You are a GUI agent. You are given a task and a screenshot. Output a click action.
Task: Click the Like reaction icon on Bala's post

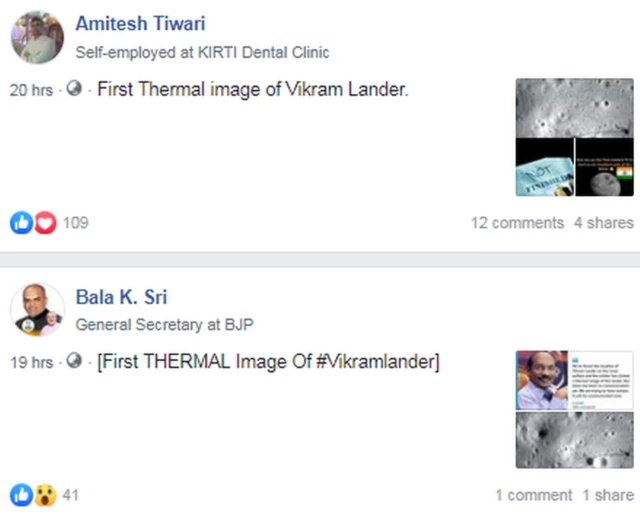[x=21, y=495]
